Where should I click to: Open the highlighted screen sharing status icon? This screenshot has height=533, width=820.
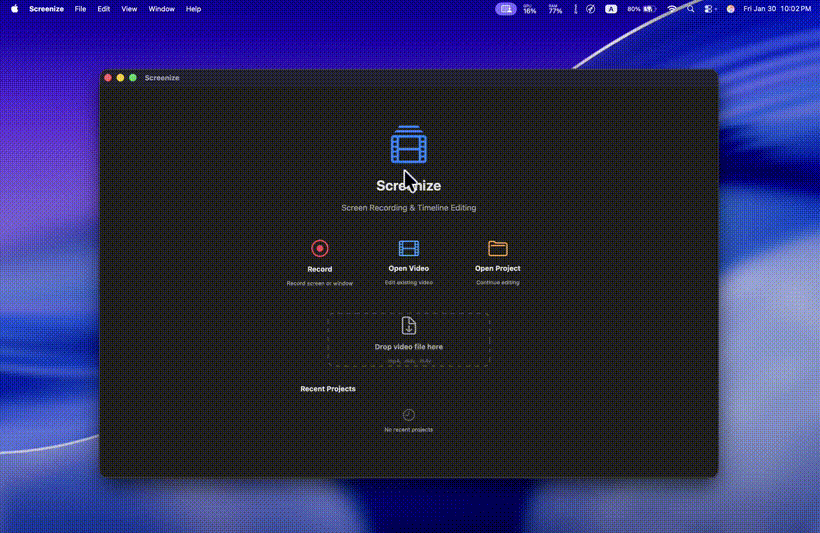click(x=506, y=9)
